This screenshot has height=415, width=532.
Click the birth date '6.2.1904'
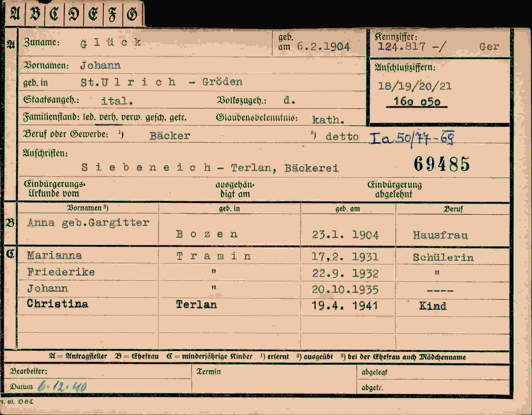(x=323, y=46)
